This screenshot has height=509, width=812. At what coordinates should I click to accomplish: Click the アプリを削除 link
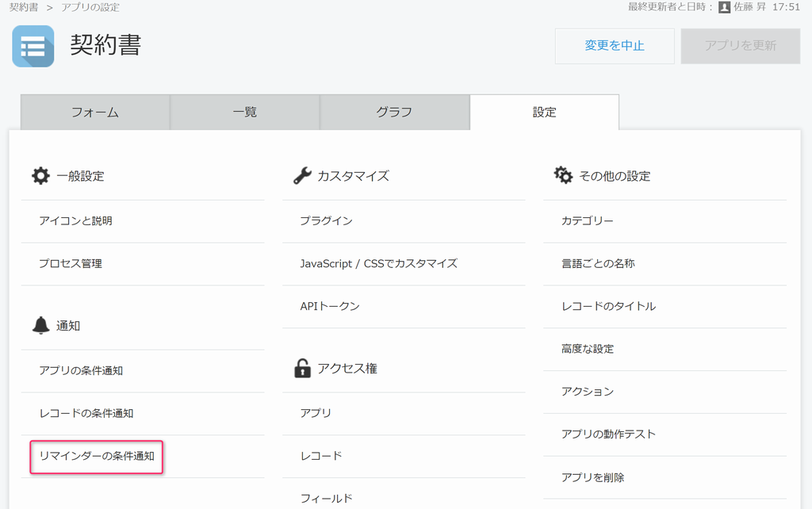click(x=593, y=477)
